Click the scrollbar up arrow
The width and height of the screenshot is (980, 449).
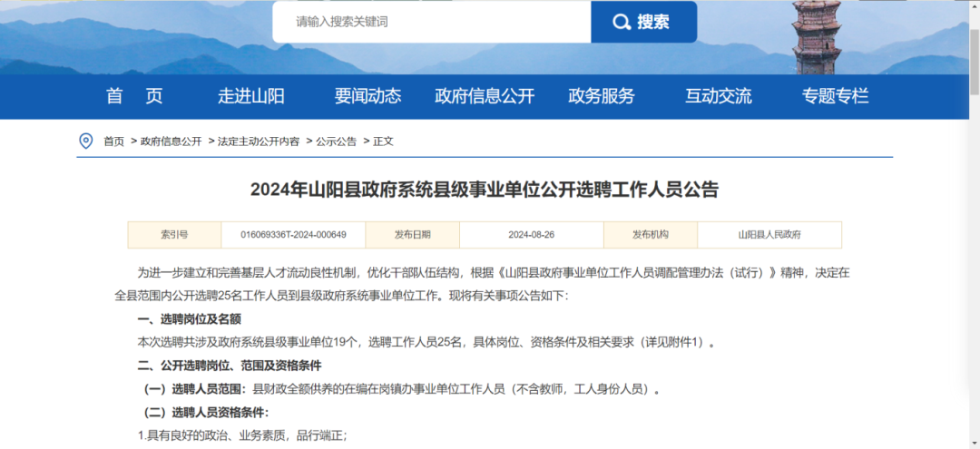pos(974,5)
